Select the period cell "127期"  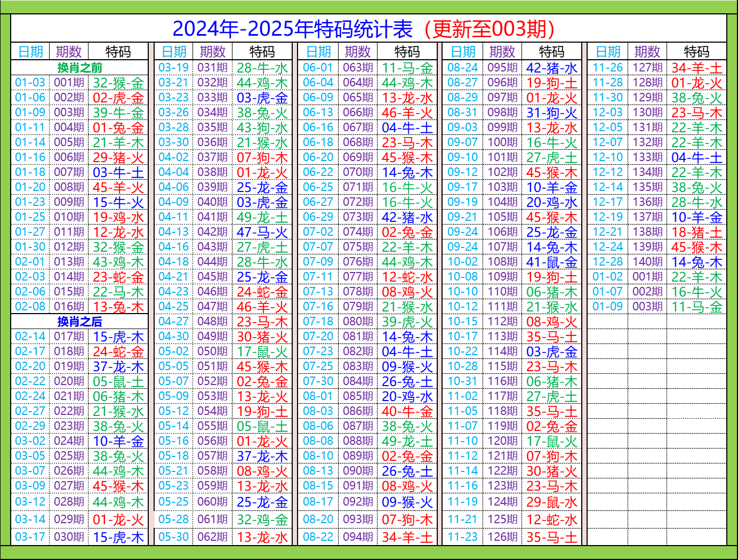click(647, 68)
